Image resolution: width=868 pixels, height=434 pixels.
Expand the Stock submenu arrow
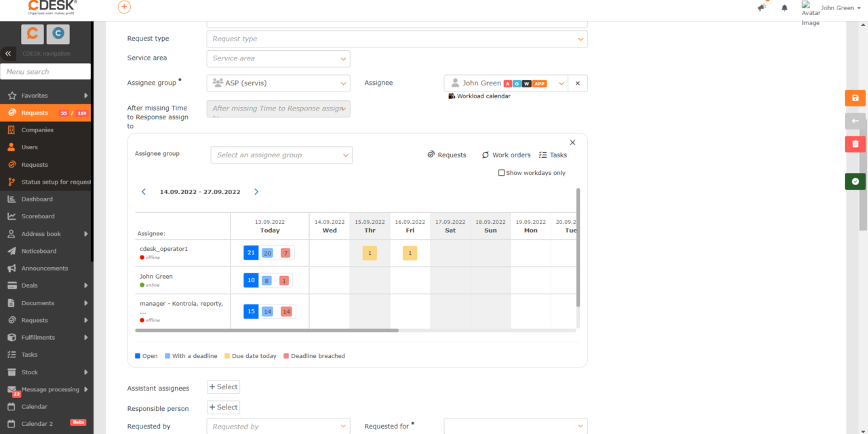pos(86,372)
